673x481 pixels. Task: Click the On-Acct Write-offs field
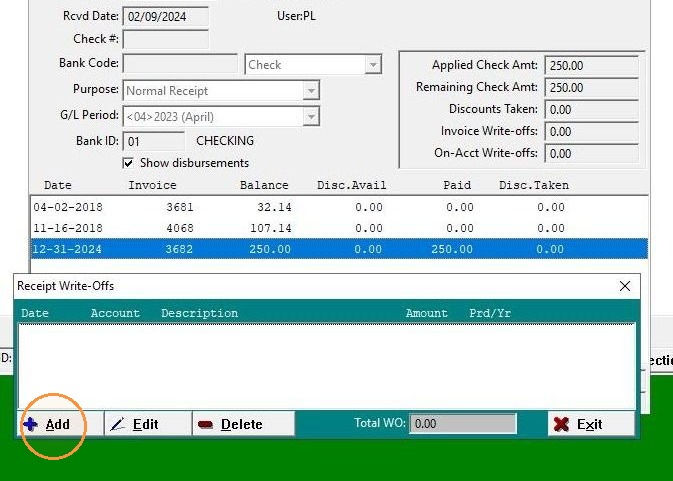click(591, 153)
